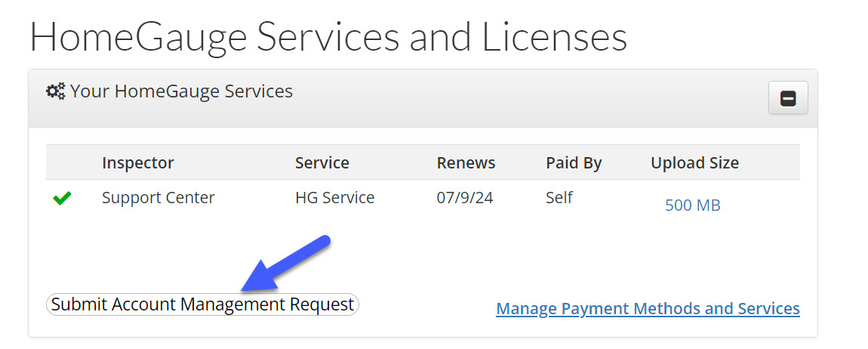Collapse the Your HomeGauge Services panel
Screen dimensions: 868x349
coord(788,98)
